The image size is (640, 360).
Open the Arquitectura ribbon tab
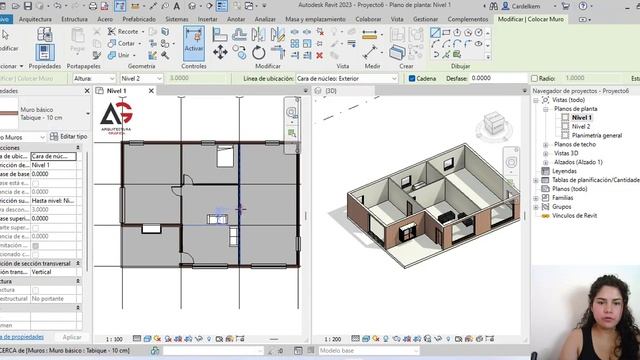[35, 19]
